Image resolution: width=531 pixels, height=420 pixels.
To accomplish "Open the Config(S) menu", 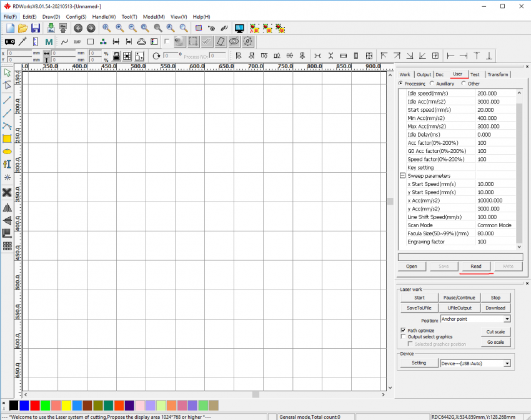I will tap(76, 17).
